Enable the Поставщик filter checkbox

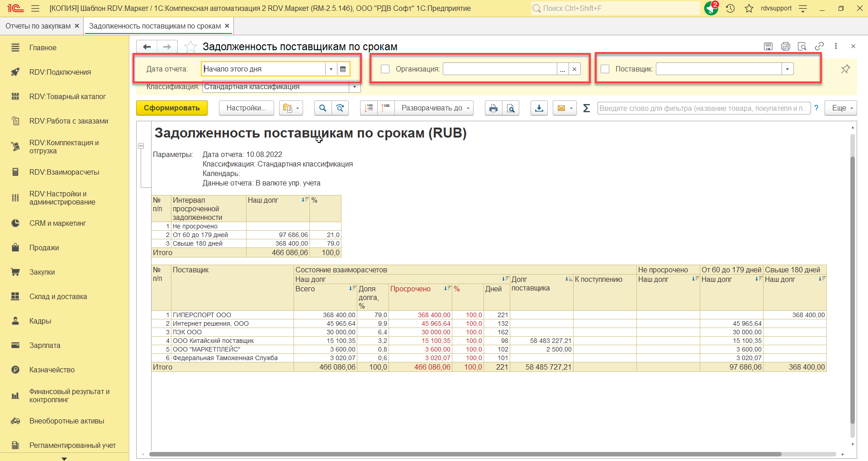(x=605, y=69)
